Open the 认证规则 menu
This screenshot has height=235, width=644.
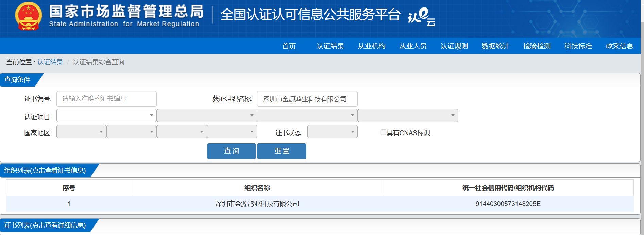(x=454, y=46)
